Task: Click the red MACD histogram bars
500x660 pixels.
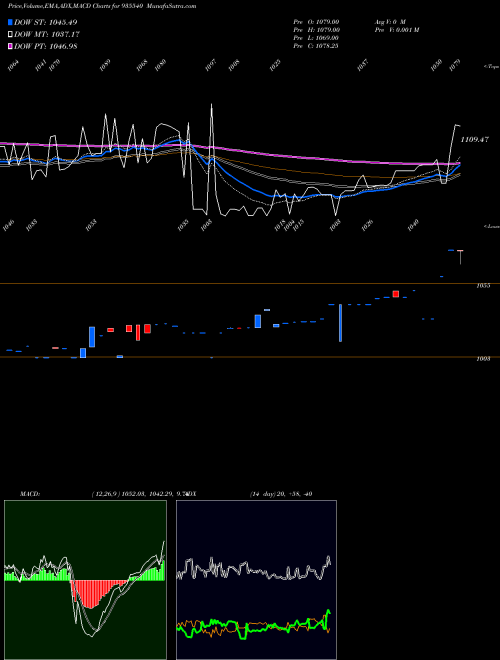Action: [x=98, y=594]
